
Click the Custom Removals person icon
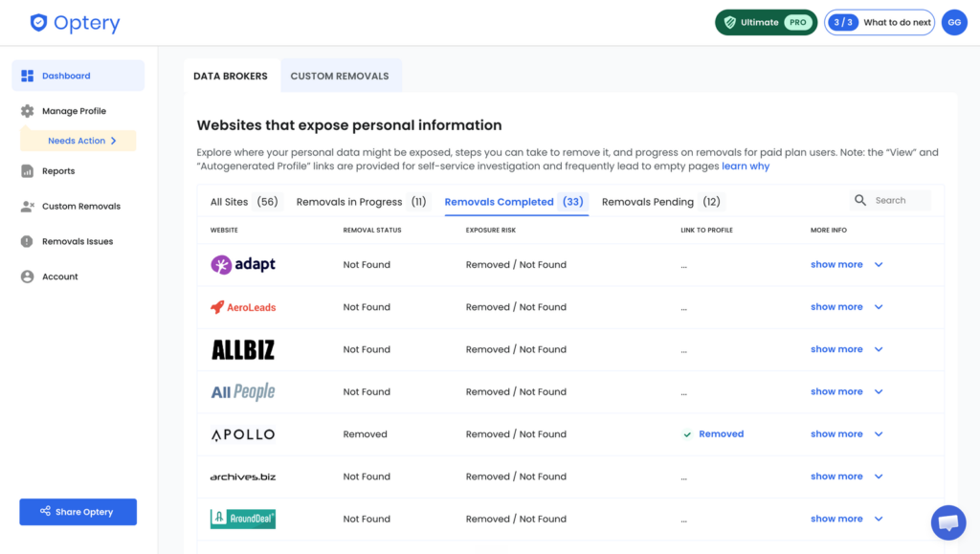(x=27, y=206)
